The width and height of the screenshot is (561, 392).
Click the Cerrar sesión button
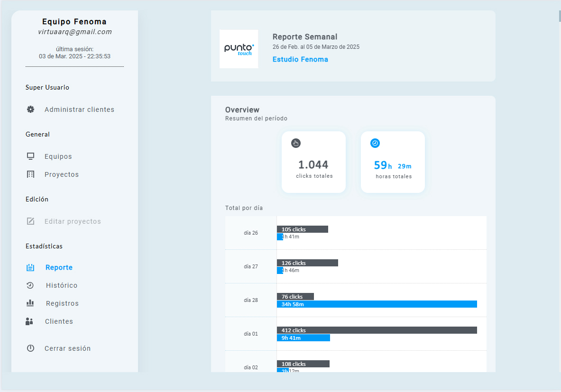pos(67,348)
